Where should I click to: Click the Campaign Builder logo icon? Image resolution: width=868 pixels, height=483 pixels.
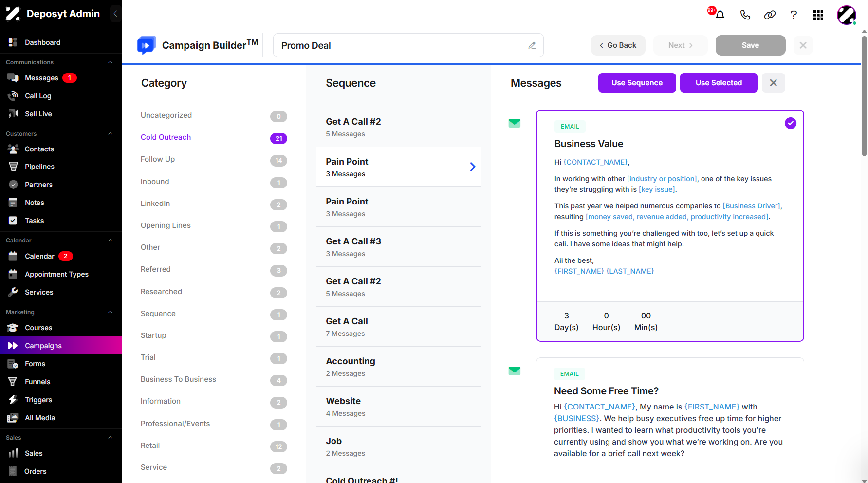point(147,45)
